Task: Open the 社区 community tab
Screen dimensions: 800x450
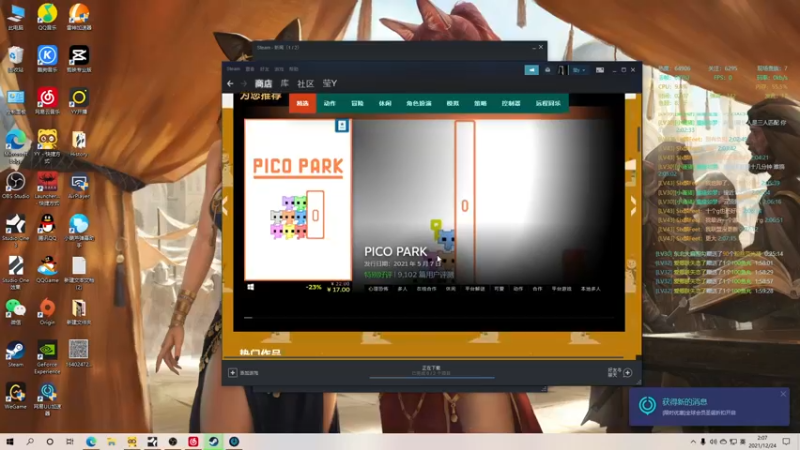Action: (305, 83)
